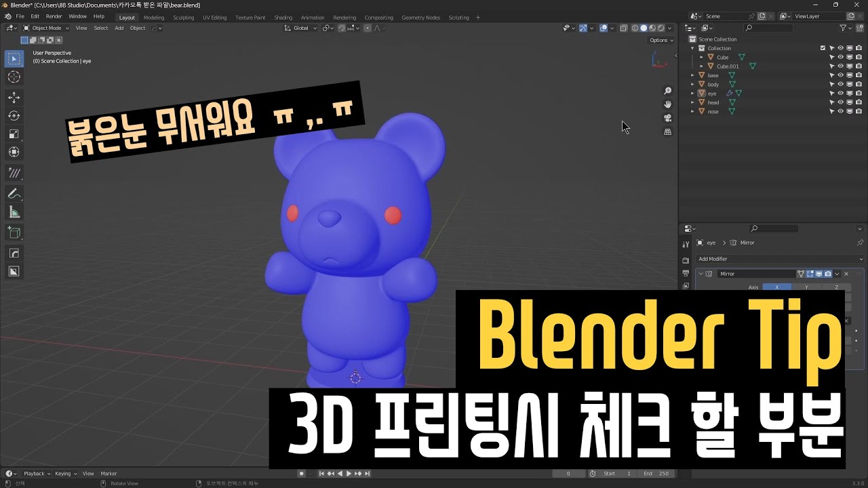The width and height of the screenshot is (868, 488).
Task: Toggle Mirror modifier viewport display
Action: 818,274
